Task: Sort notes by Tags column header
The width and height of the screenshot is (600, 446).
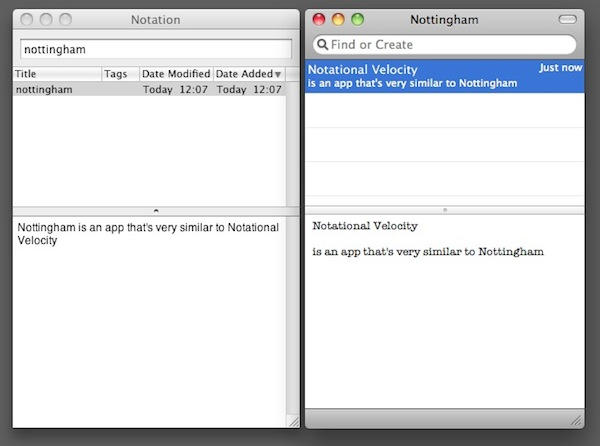Action: click(120, 74)
